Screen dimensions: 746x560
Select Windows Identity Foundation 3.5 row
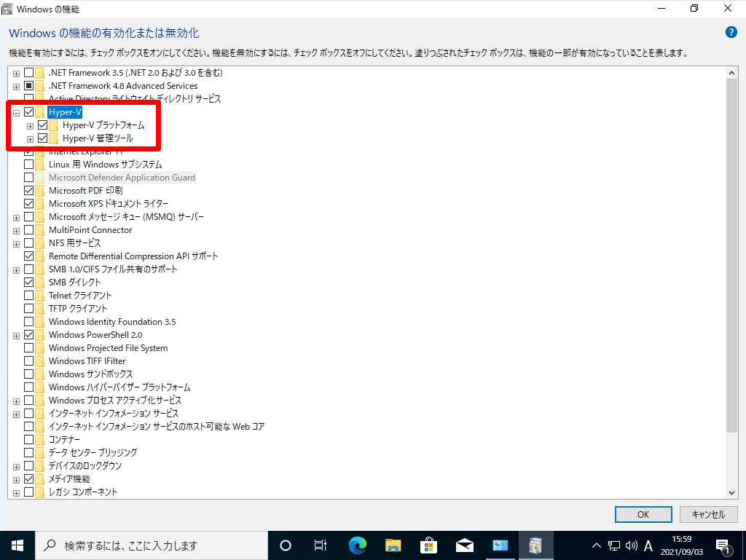[x=112, y=322]
